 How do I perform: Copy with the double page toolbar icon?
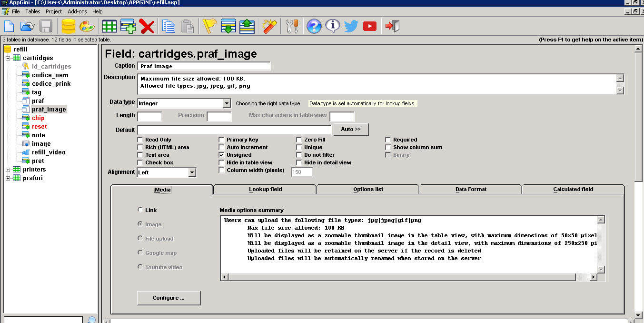coord(169,26)
